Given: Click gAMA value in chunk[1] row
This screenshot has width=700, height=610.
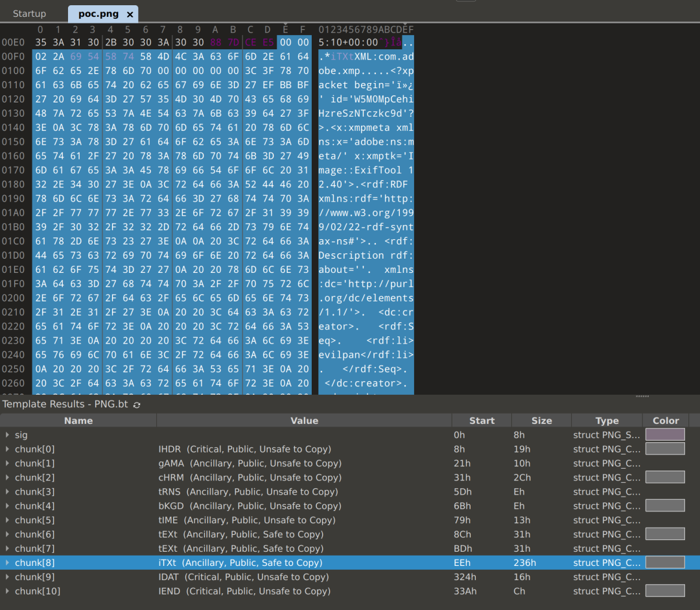Looking at the screenshot, I should (250, 463).
